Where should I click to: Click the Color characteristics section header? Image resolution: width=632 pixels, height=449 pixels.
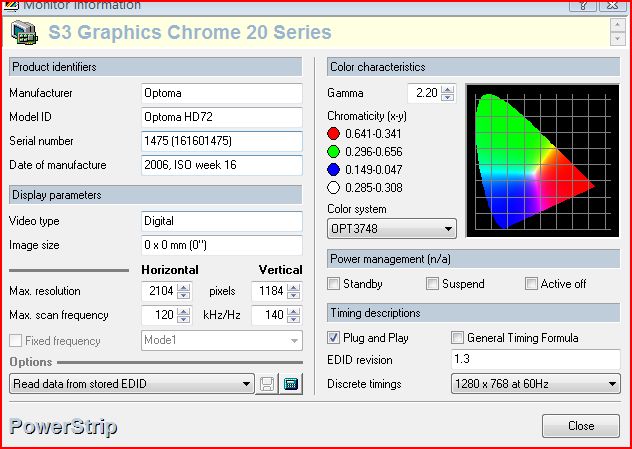(x=474, y=67)
